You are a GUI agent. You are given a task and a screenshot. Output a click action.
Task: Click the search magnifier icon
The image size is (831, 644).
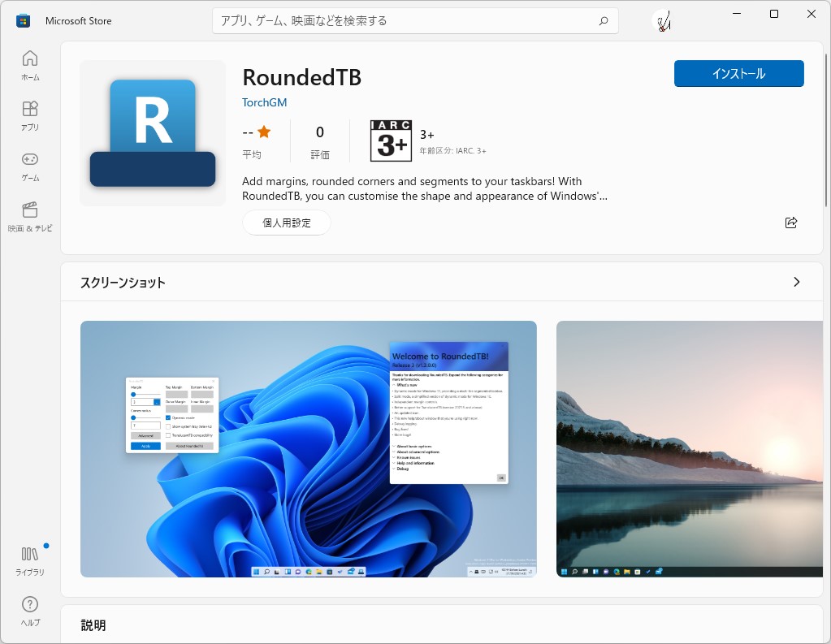click(603, 20)
